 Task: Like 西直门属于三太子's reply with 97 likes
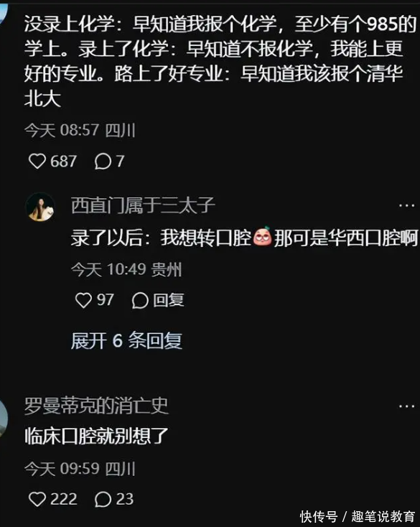83,300
